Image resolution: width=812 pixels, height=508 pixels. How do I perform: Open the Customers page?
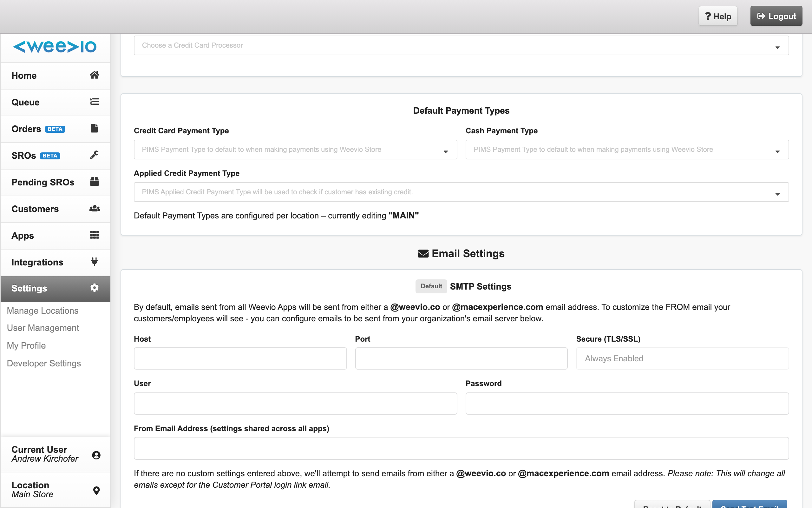(x=56, y=209)
